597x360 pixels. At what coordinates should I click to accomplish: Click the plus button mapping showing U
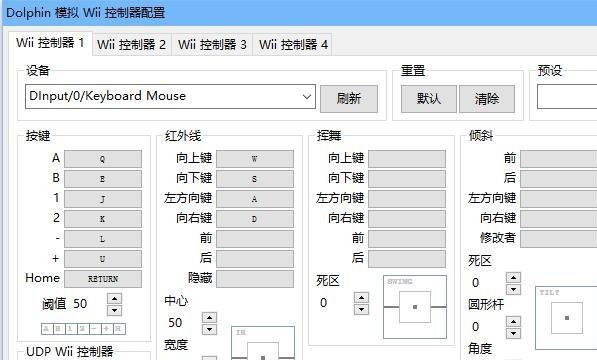pyautogui.click(x=103, y=259)
